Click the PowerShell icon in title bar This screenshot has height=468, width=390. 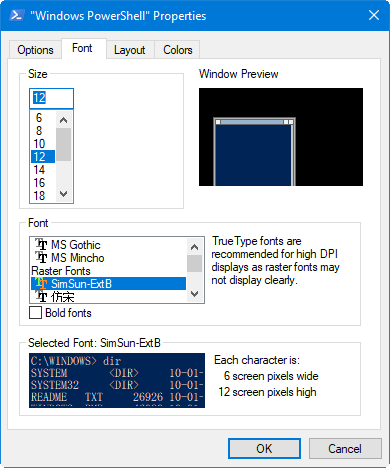[x=16, y=15]
